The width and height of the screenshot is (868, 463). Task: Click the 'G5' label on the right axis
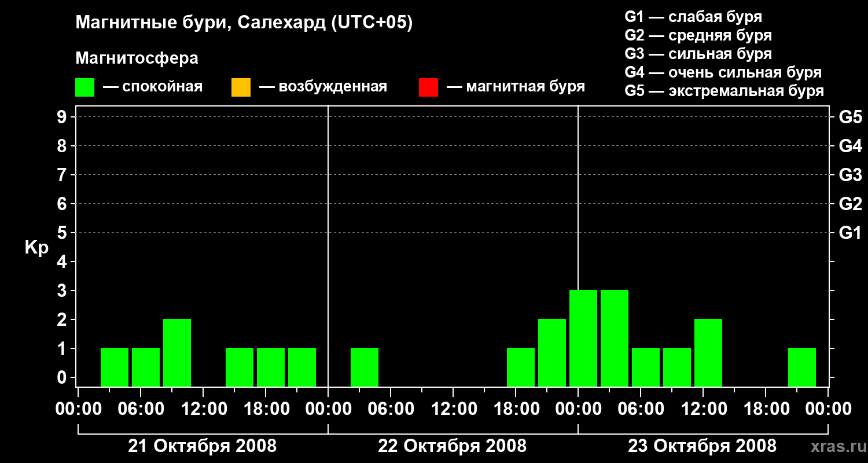point(851,117)
